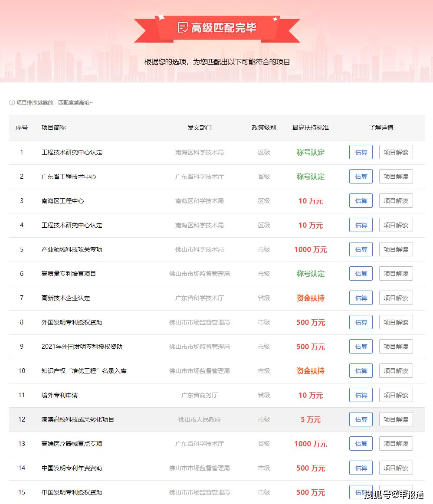The height and width of the screenshot is (504, 433).
Task: Click 估算 for 知识产权培优工程名录入库
Action: point(361,371)
